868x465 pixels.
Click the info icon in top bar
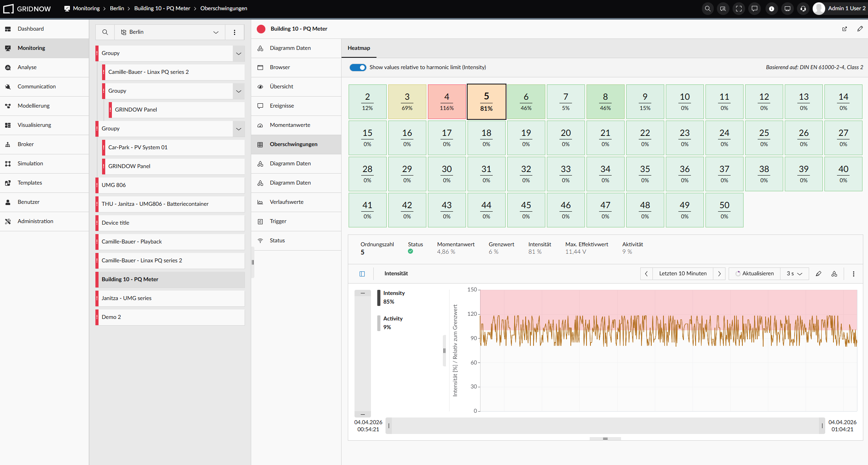[x=771, y=9]
